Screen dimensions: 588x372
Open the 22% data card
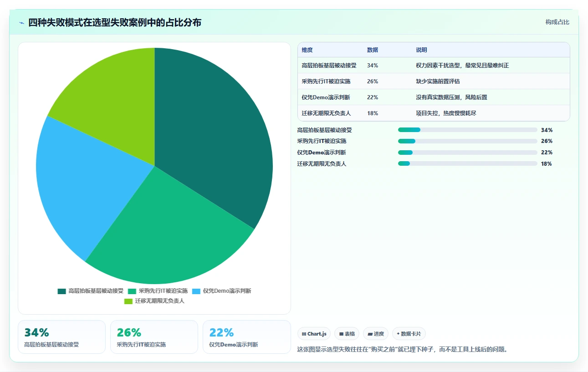tap(247, 337)
